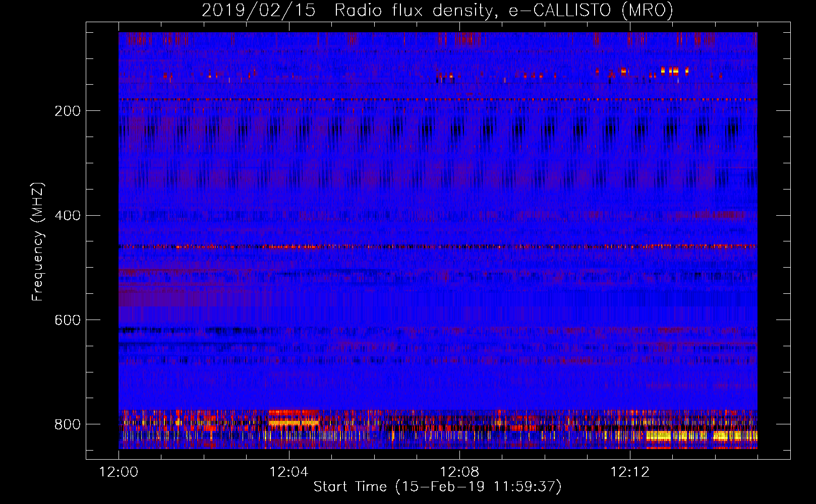Click the 200 frequency tick label

68,111
